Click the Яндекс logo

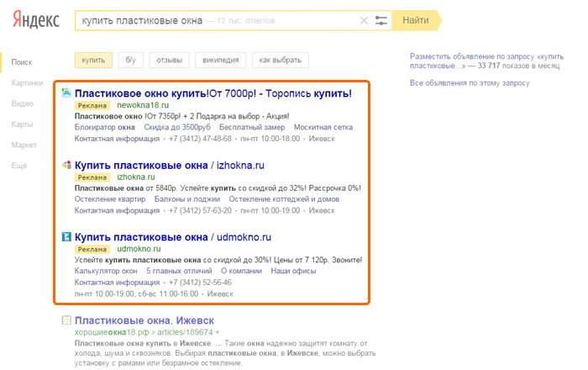pyautogui.click(x=36, y=19)
